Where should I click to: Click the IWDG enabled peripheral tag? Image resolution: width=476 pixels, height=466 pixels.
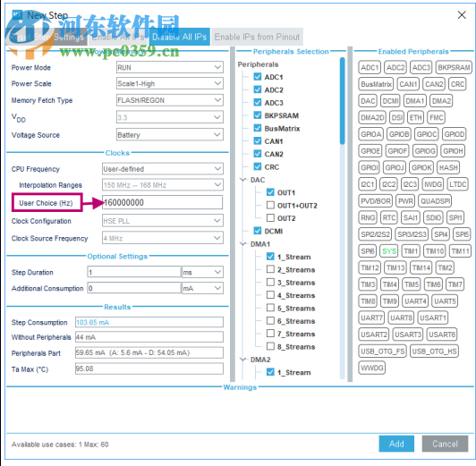(433, 184)
